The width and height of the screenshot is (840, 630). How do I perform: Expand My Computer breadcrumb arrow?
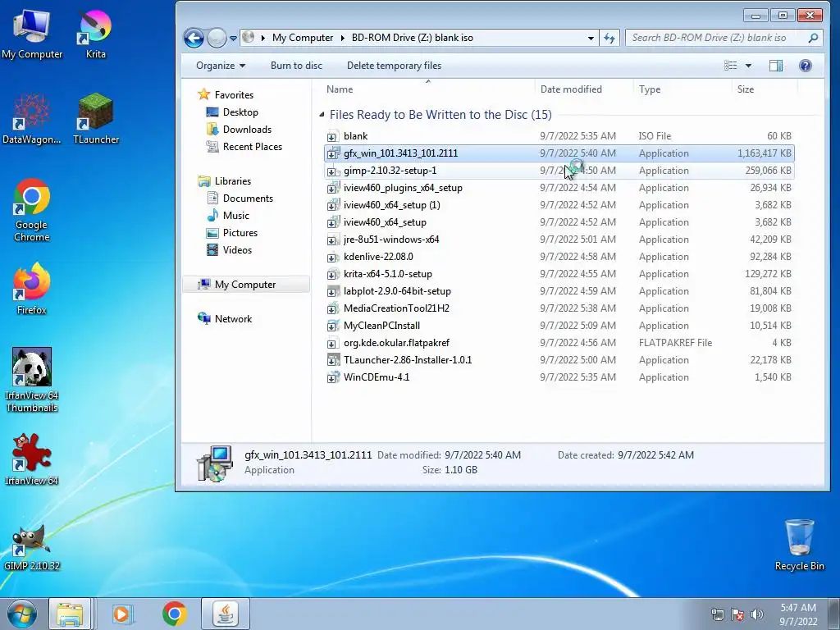(x=343, y=38)
